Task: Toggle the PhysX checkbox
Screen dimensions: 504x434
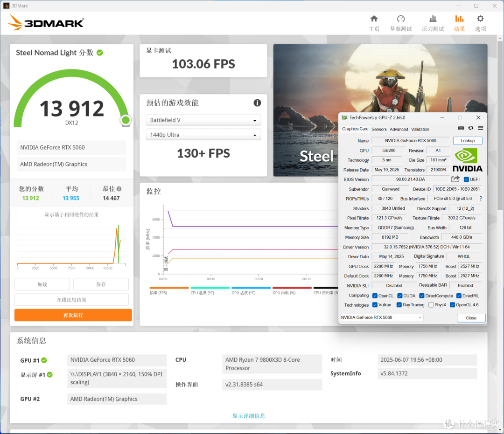Action: tap(431, 304)
